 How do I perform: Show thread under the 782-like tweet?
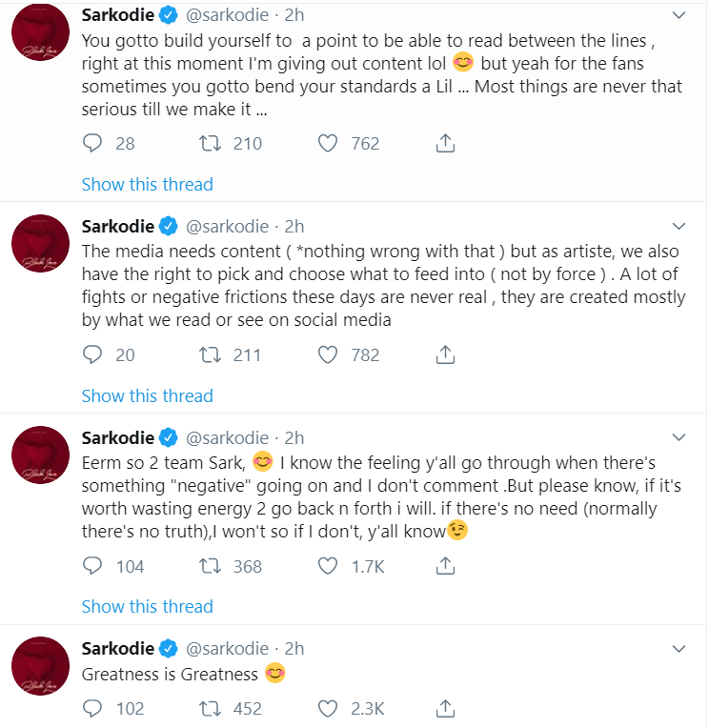(147, 395)
